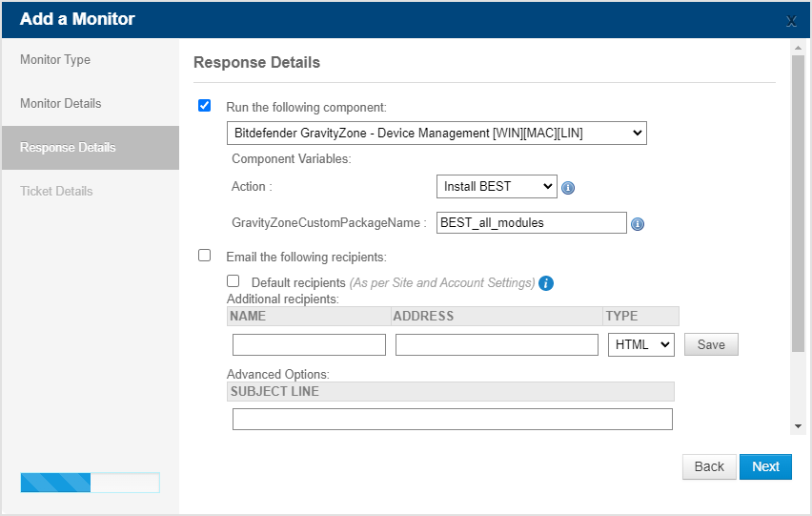Click the info icon next to Action dropdown

point(568,188)
